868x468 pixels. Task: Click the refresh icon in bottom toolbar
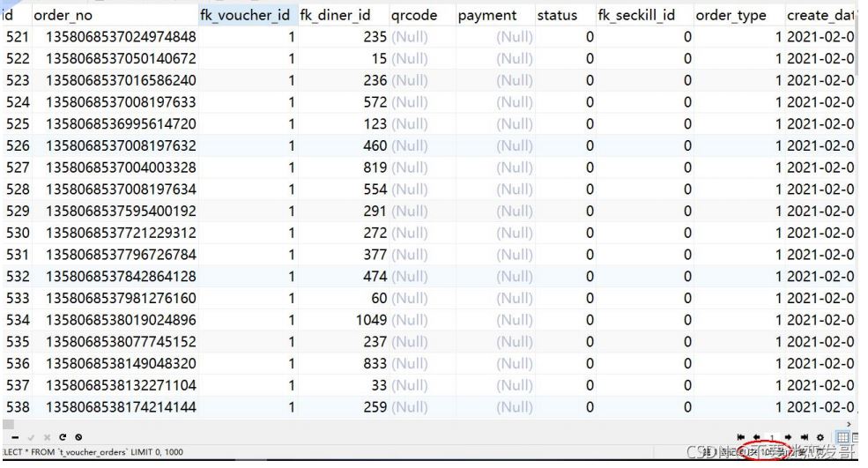click(63, 437)
